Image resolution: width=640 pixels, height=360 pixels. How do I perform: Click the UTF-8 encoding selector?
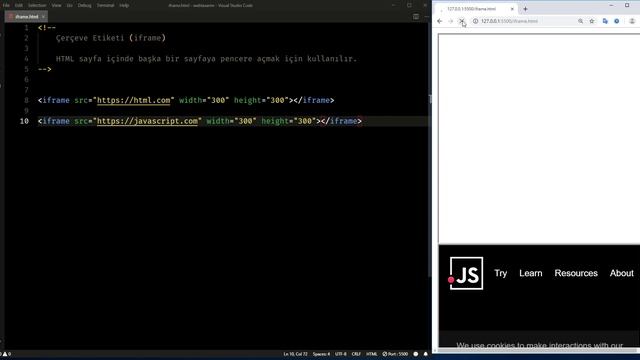[340, 354]
